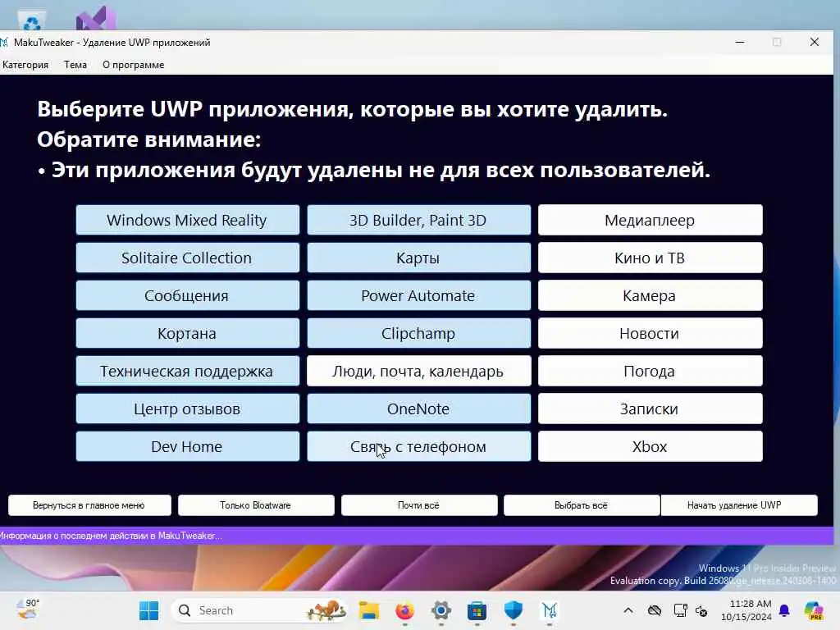Open the О программе menu

134,65
